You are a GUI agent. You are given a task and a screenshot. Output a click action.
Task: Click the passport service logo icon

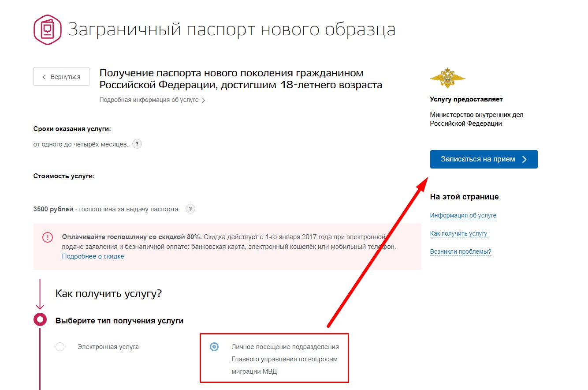pyautogui.click(x=48, y=30)
